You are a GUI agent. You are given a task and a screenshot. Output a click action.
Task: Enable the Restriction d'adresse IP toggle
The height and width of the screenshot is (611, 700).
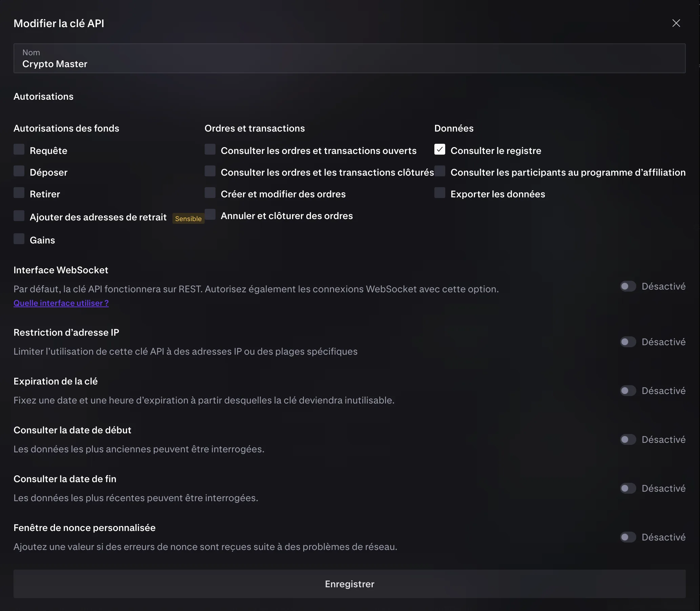click(628, 342)
